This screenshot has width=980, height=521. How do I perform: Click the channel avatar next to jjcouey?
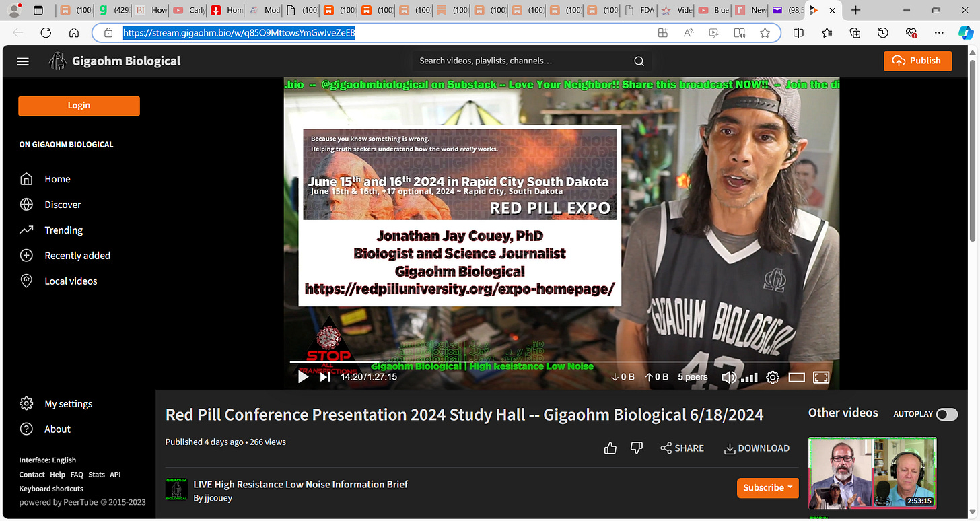coord(176,489)
